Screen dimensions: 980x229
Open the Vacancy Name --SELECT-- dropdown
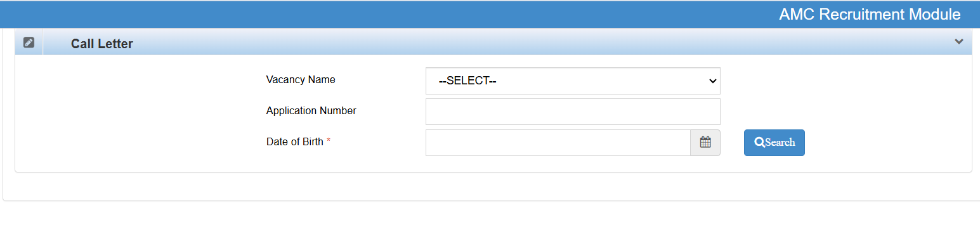(573, 81)
